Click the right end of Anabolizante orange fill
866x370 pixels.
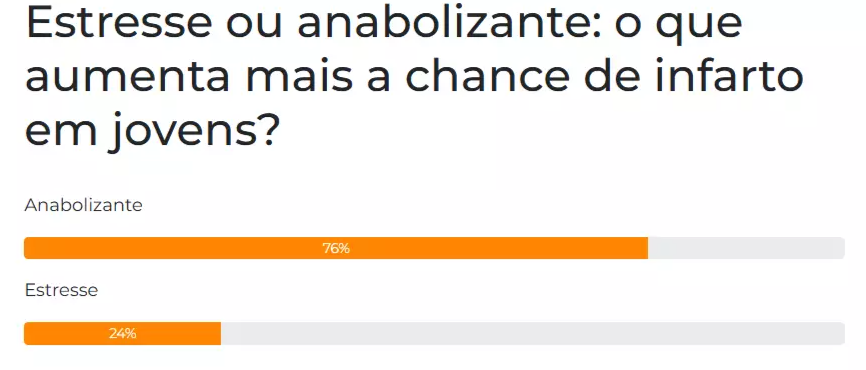(644, 249)
